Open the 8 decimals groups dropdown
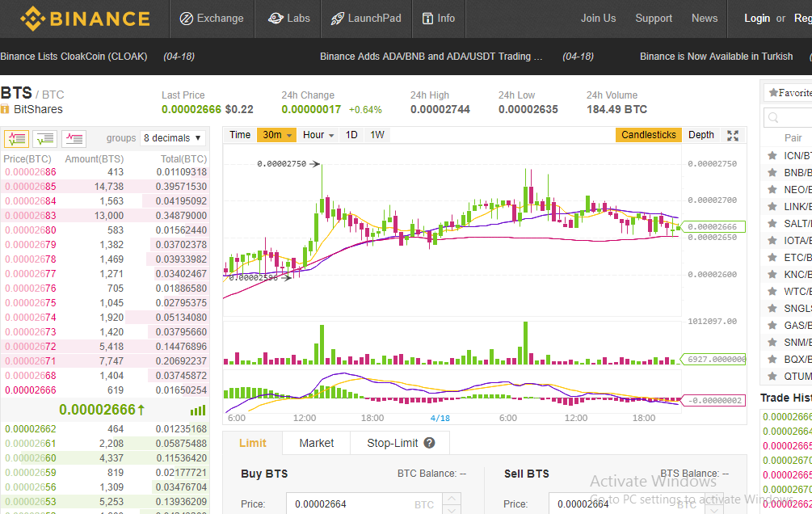The height and width of the screenshot is (514, 812). point(172,138)
